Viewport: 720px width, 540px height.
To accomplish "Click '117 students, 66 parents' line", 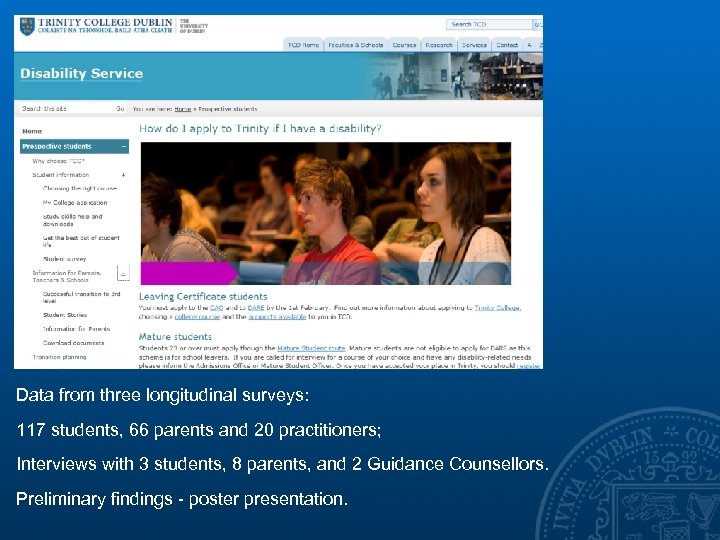I will 199,430.
